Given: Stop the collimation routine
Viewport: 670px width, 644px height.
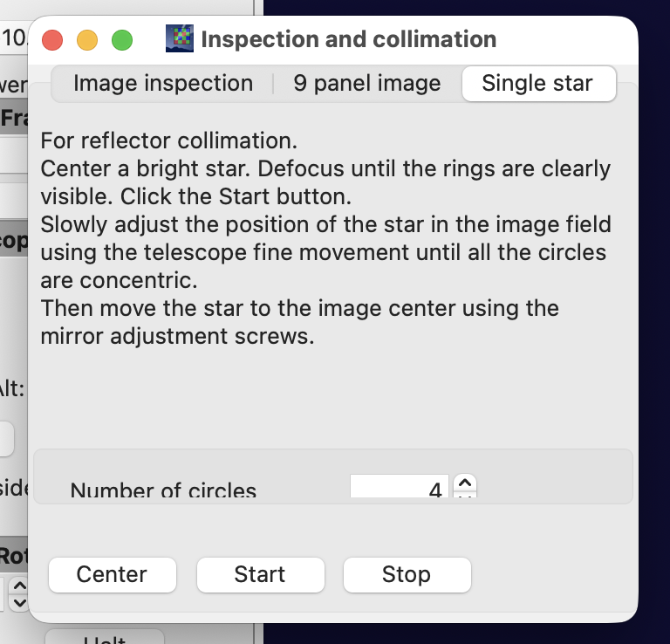Looking at the screenshot, I should point(407,574).
